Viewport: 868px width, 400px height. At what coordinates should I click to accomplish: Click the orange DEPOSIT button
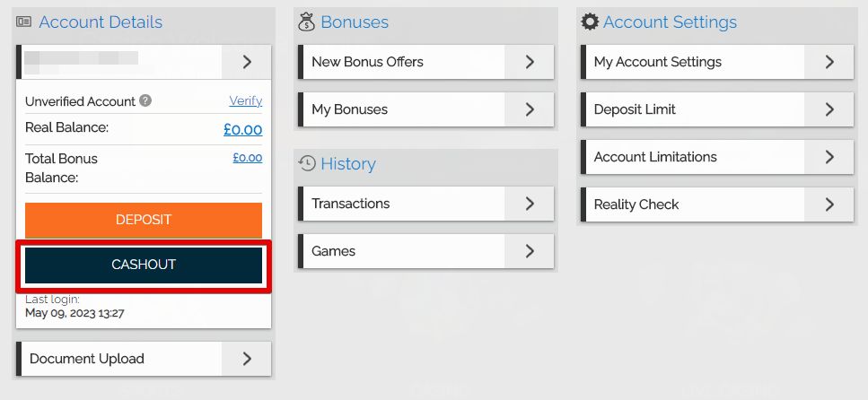(144, 221)
